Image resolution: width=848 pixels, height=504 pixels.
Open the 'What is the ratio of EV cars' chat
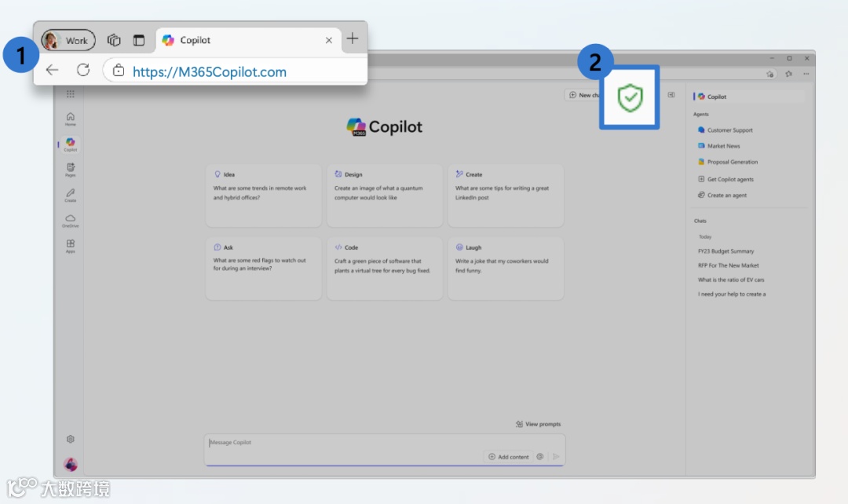pos(731,279)
